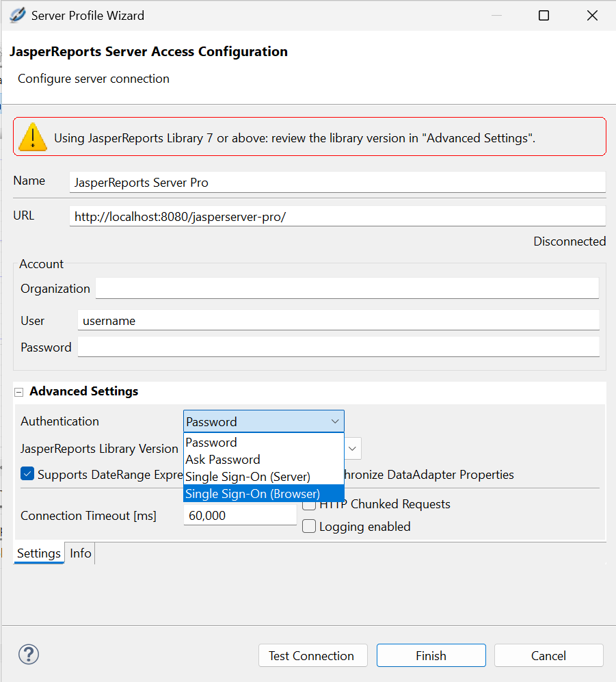The image size is (616, 682).
Task: Collapse the Advanced Settings section
Action: pyautogui.click(x=18, y=393)
